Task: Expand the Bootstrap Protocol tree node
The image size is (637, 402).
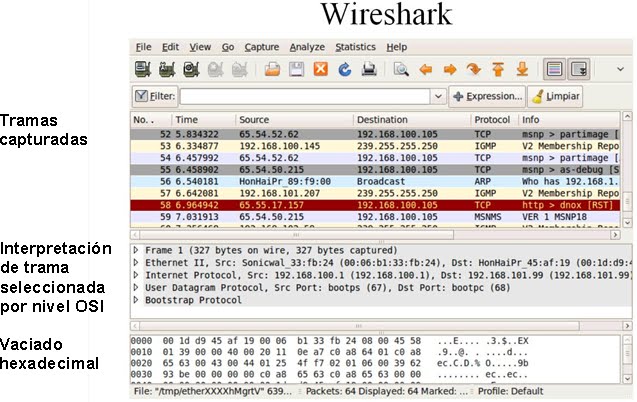Action: pos(136,300)
